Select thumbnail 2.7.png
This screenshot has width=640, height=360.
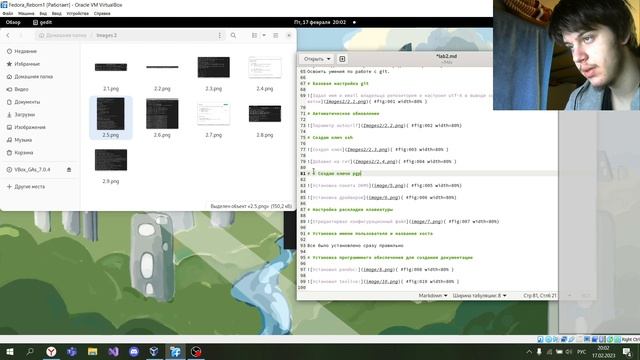click(x=213, y=114)
